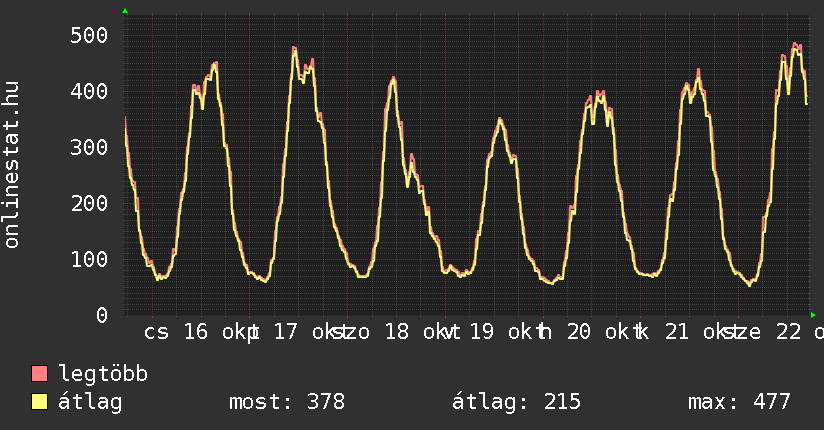
Task: Click the 'átlag: 215' average statistic
Action: tap(516, 402)
